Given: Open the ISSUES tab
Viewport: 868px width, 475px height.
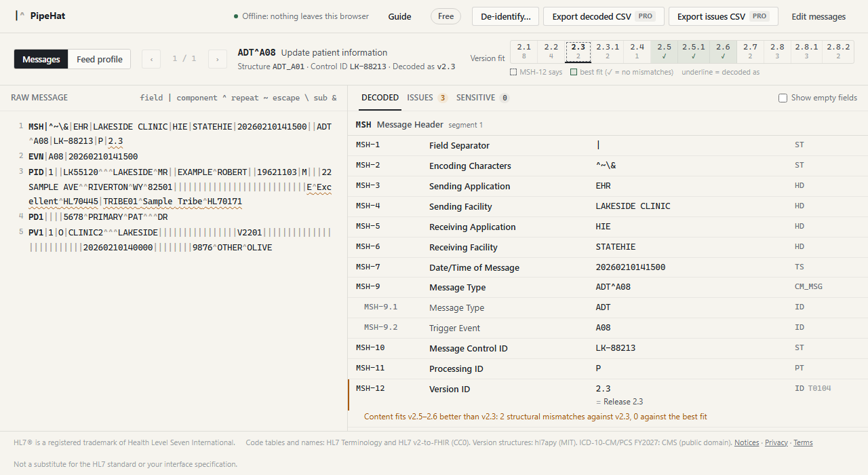Looking at the screenshot, I should point(427,98).
